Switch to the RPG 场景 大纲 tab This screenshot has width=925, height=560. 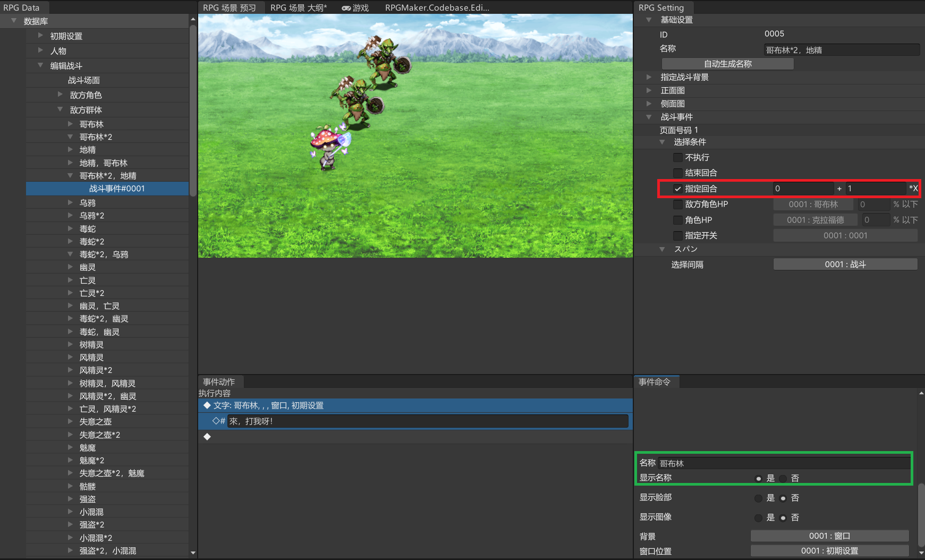tap(298, 8)
